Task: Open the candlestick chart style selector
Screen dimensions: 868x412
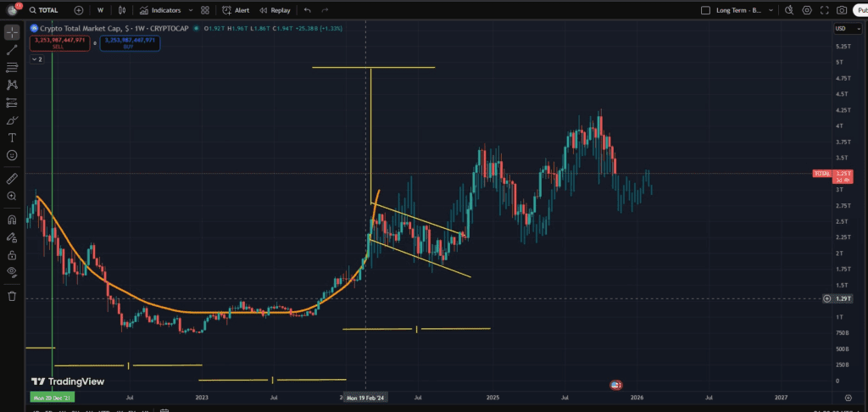Action: tap(122, 10)
